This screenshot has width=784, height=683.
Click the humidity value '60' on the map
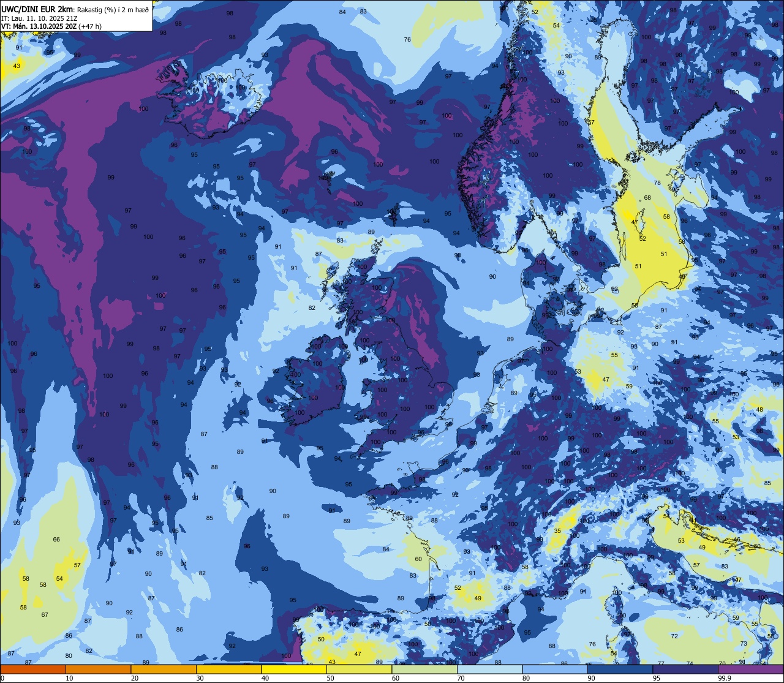tap(418, 559)
